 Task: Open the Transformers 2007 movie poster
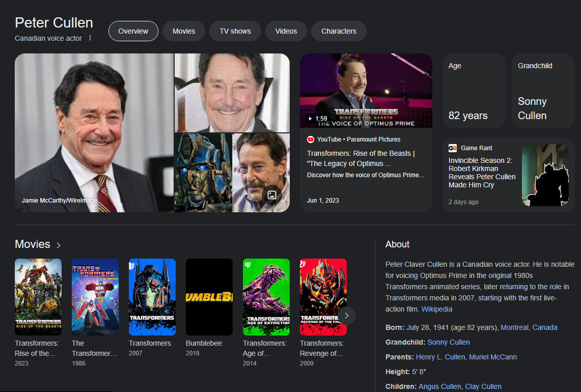coord(152,297)
